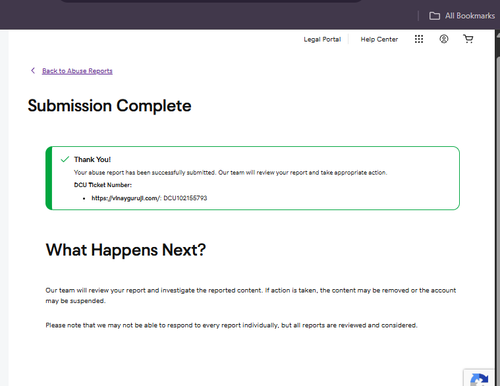Open the shopping cart icon
Screen dimensions: 500x386
point(468,39)
